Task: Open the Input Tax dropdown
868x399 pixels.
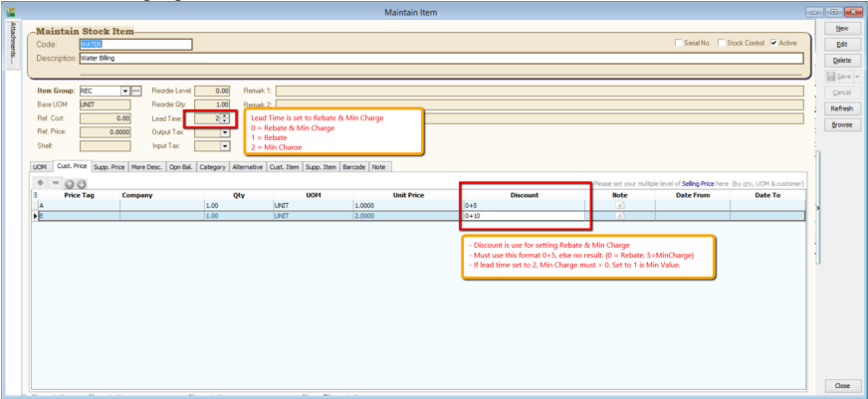Action: [x=225, y=146]
